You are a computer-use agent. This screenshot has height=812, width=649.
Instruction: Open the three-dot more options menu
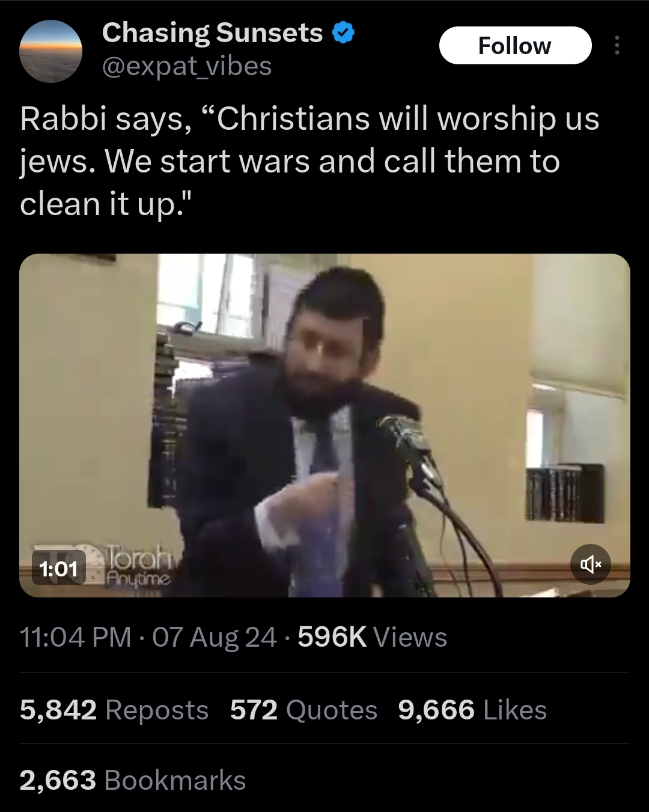point(617,46)
